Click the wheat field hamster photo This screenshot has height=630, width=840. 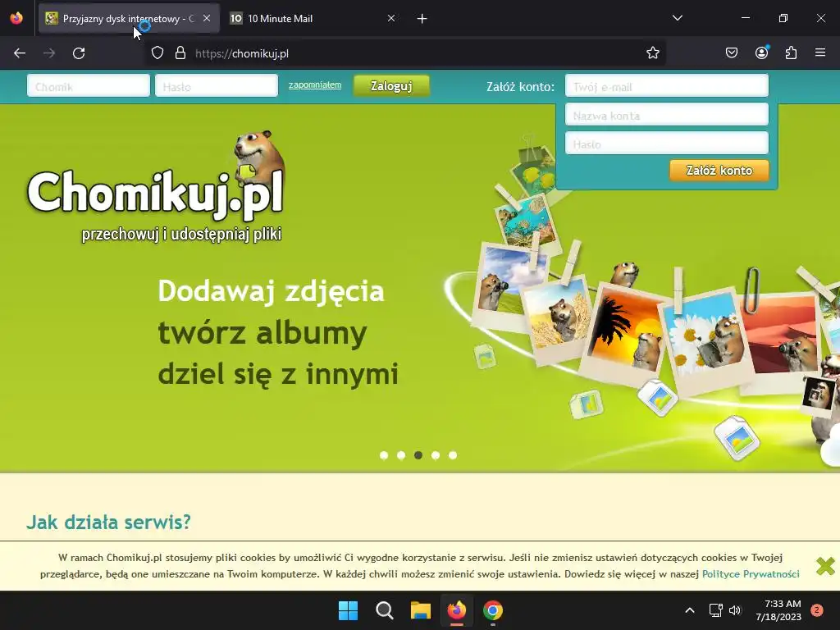[557, 319]
